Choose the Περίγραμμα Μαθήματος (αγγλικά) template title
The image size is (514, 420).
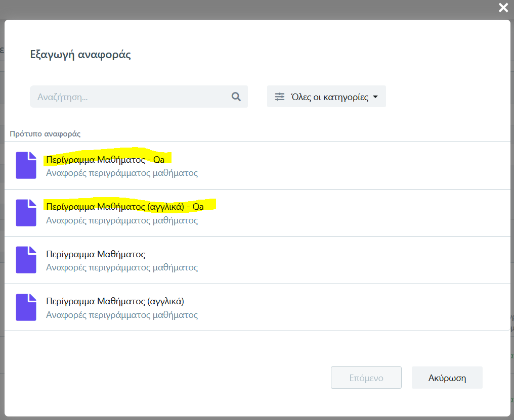[115, 302]
